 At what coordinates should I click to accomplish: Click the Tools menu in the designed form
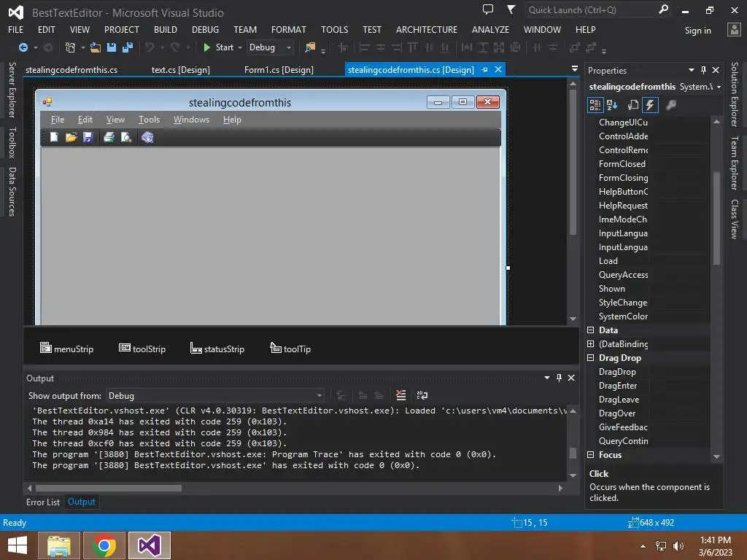click(x=149, y=120)
